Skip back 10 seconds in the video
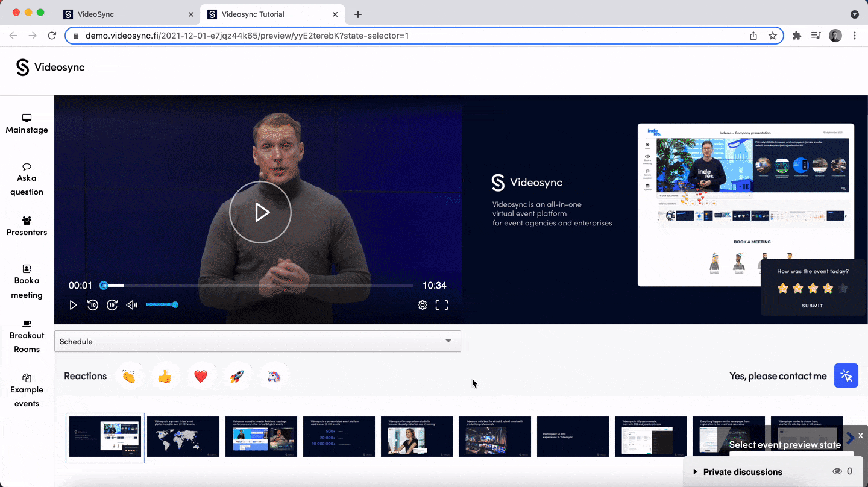This screenshot has width=868, height=487. coord(93,305)
